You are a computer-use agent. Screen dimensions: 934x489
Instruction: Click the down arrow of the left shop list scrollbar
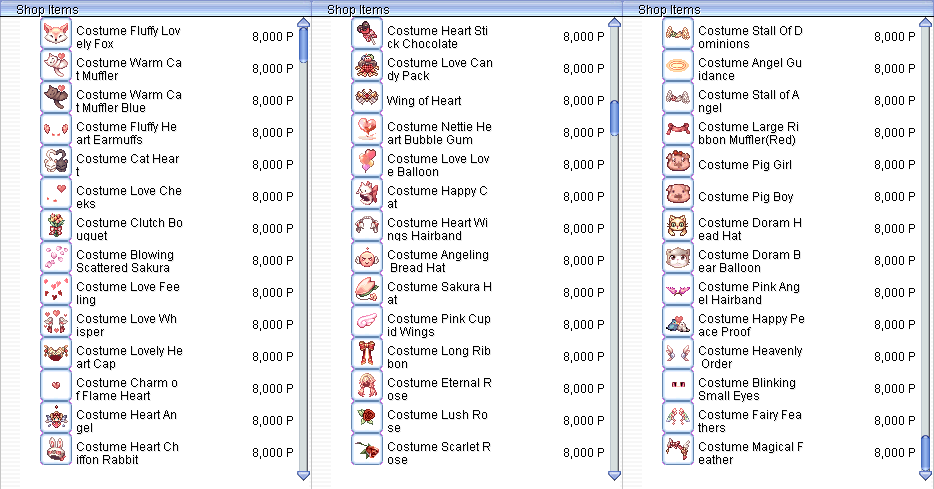(303, 475)
